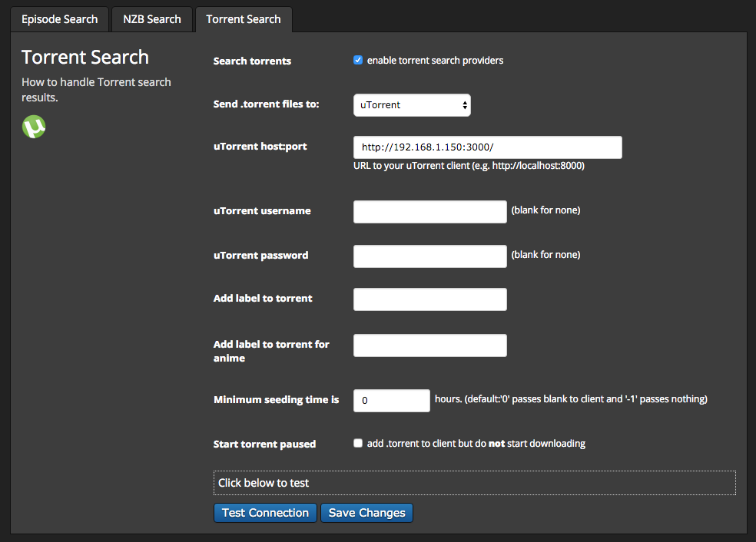756x542 pixels.
Task: Click the 'add .torrent to client' label text
Action: tap(476, 444)
